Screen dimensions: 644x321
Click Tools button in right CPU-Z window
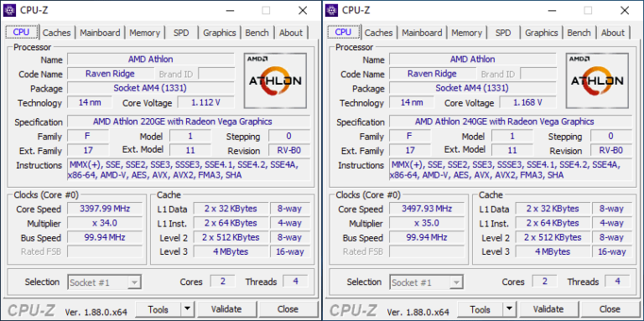click(480, 308)
